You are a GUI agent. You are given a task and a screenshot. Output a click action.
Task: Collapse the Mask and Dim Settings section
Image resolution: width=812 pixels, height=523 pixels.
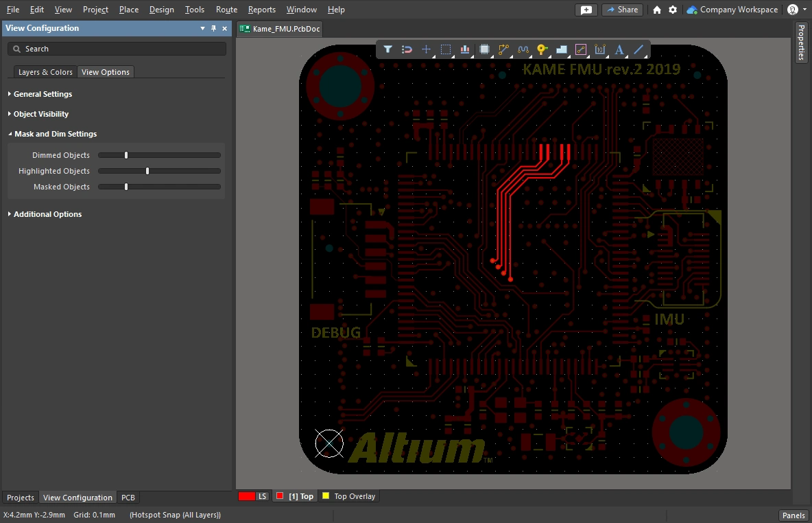coord(55,134)
